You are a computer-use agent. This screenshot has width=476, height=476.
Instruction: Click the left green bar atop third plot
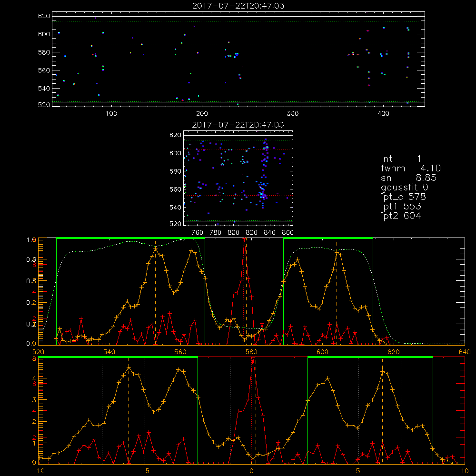(x=130, y=238)
